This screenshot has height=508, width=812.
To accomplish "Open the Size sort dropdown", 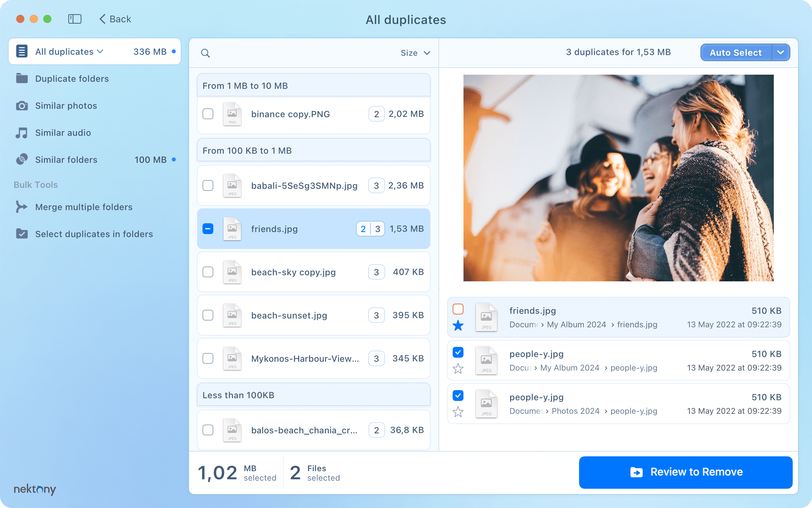I will (x=415, y=53).
